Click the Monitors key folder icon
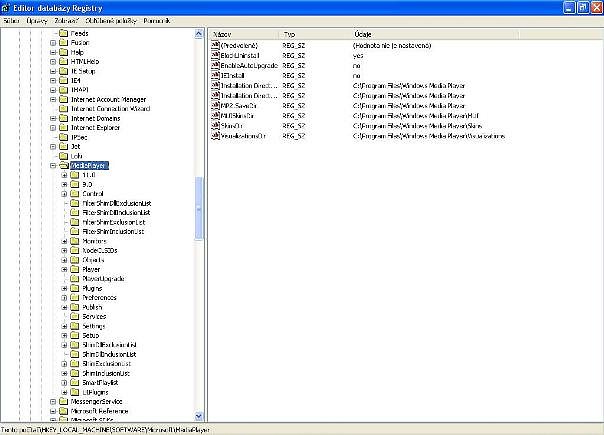Viewport: 604px width, 435px height. [75, 241]
